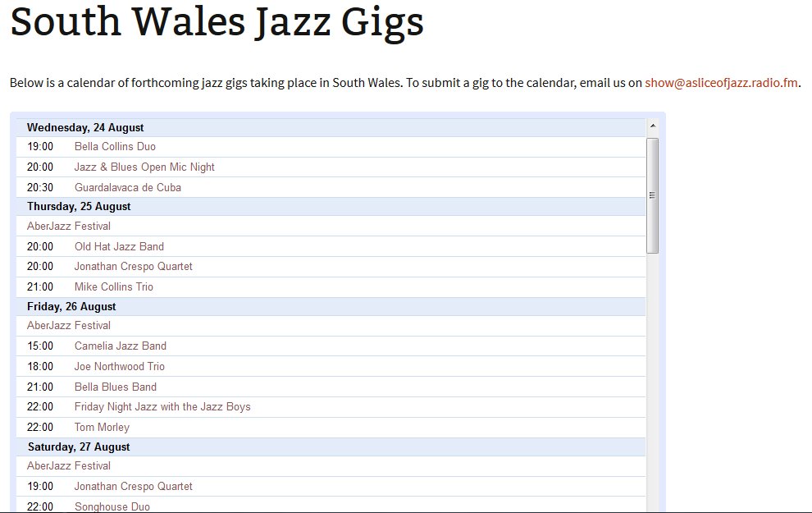Open the Bella Blues Band gig
812x513 pixels.
tap(116, 387)
